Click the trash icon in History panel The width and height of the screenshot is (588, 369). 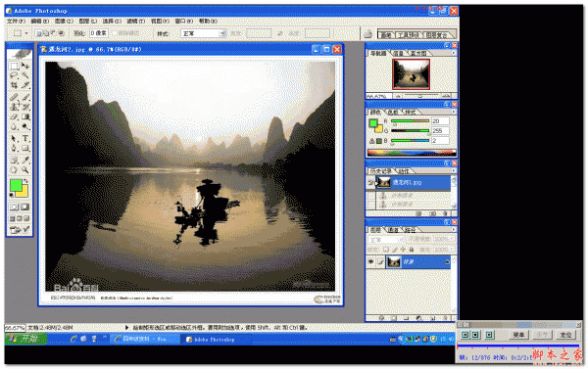point(446,213)
